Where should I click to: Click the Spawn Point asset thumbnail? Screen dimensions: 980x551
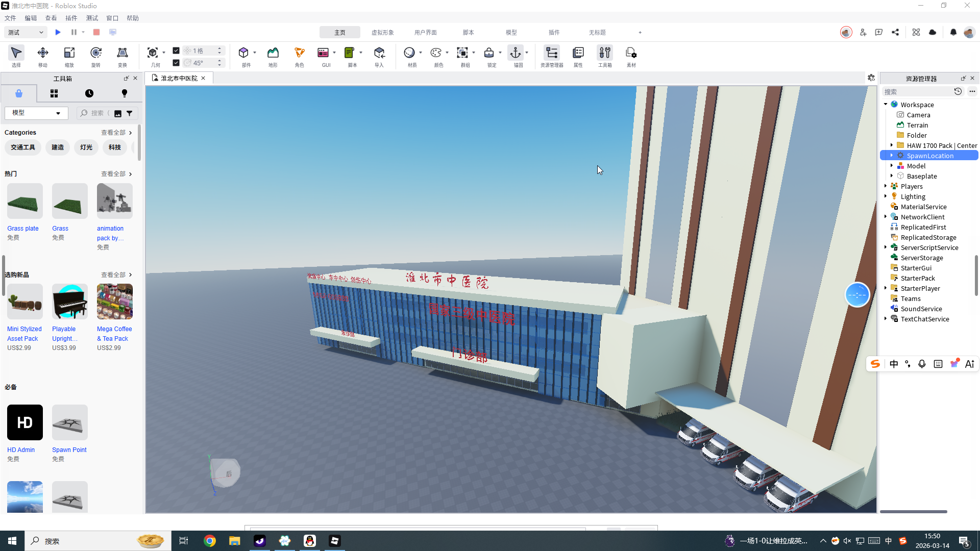70,422
